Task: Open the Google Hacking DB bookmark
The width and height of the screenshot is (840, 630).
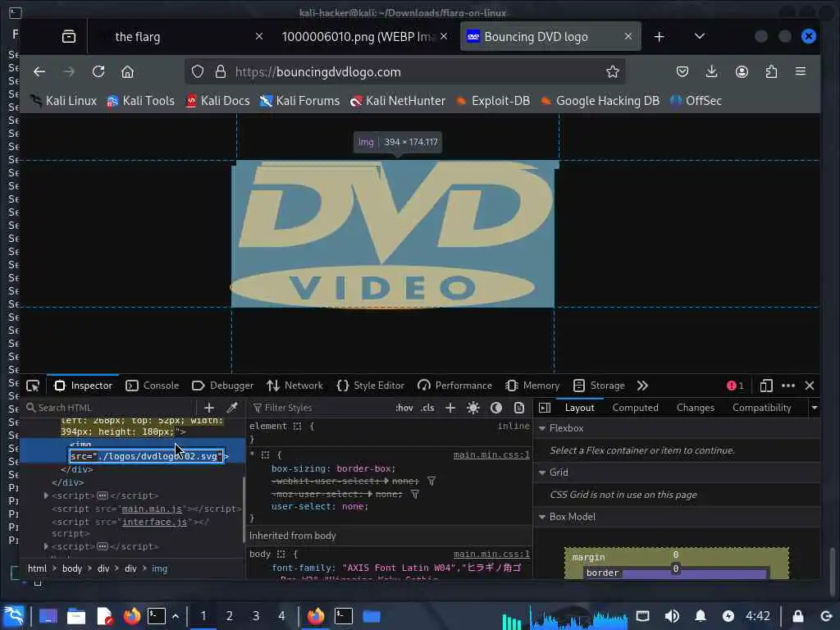Action: click(600, 101)
